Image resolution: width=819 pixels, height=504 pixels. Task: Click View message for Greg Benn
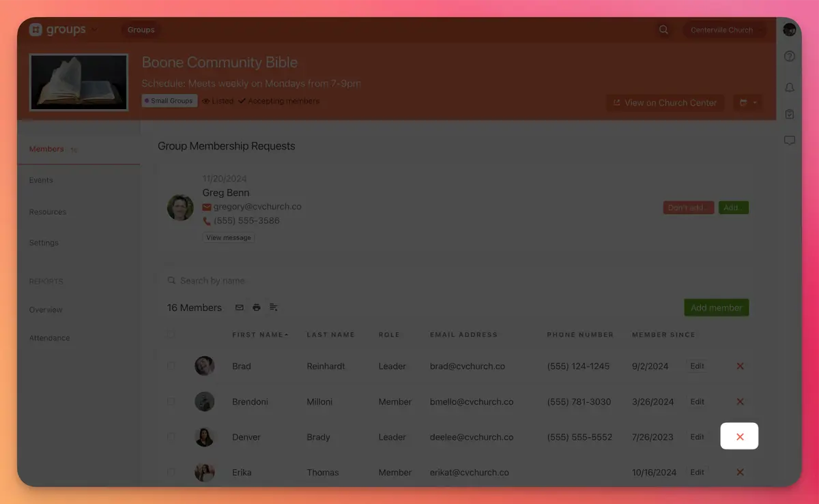[229, 237]
